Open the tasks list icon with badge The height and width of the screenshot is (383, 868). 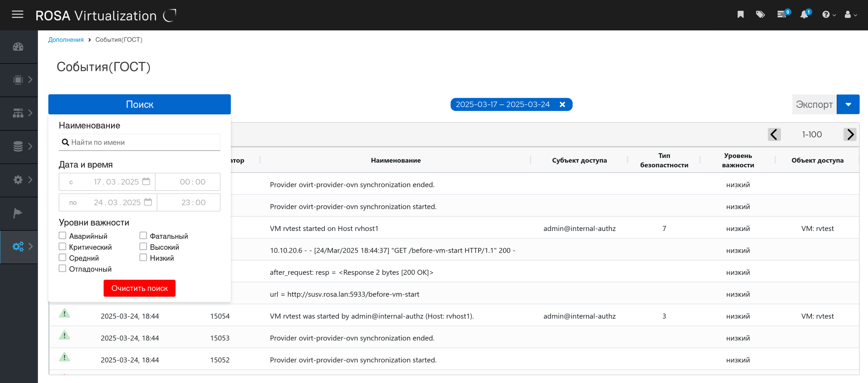coord(782,15)
